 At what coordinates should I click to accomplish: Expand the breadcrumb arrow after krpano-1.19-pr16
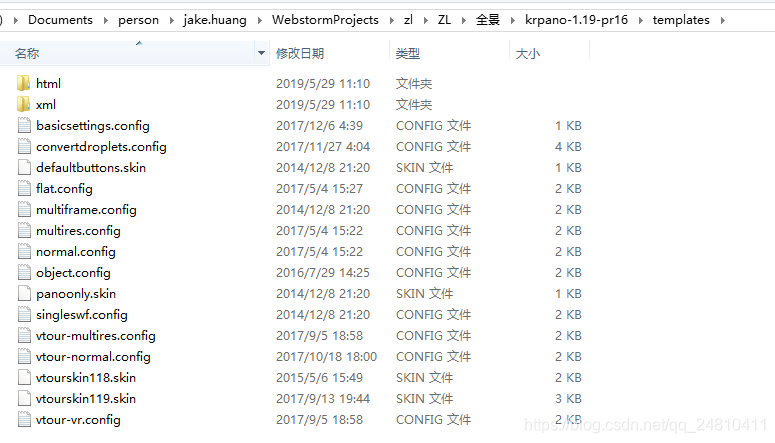(x=641, y=20)
